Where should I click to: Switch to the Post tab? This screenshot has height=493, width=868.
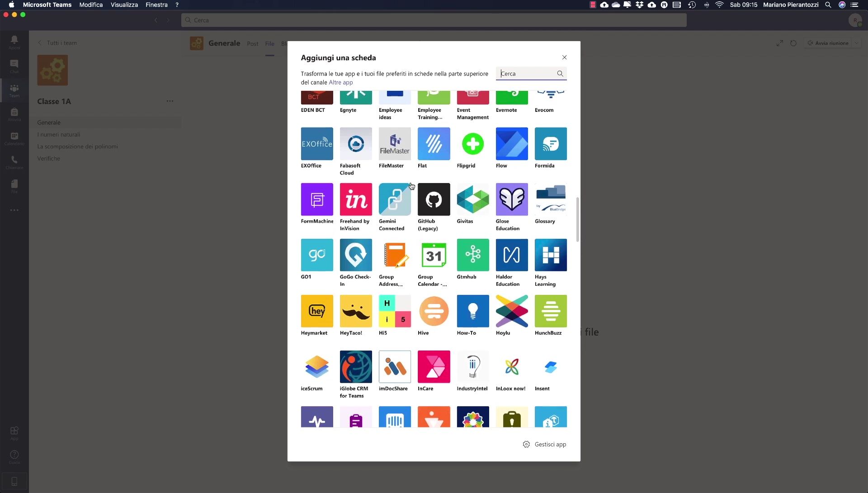[253, 43]
